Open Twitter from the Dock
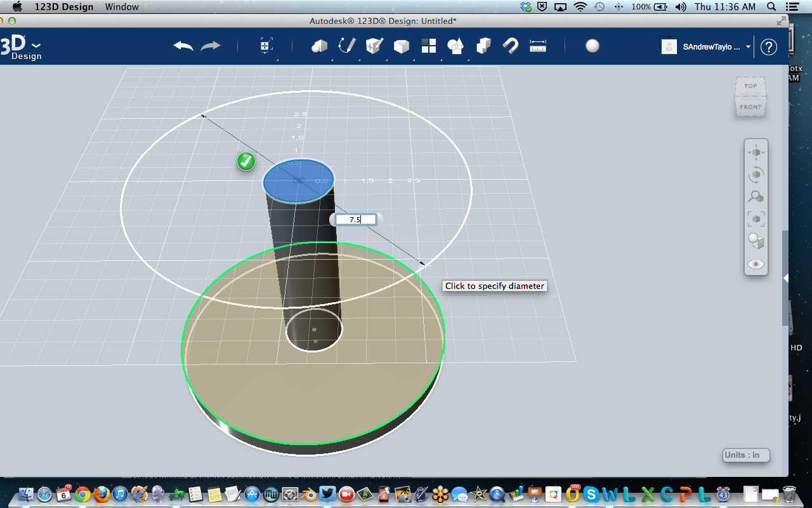 click(x=328, y=494)
